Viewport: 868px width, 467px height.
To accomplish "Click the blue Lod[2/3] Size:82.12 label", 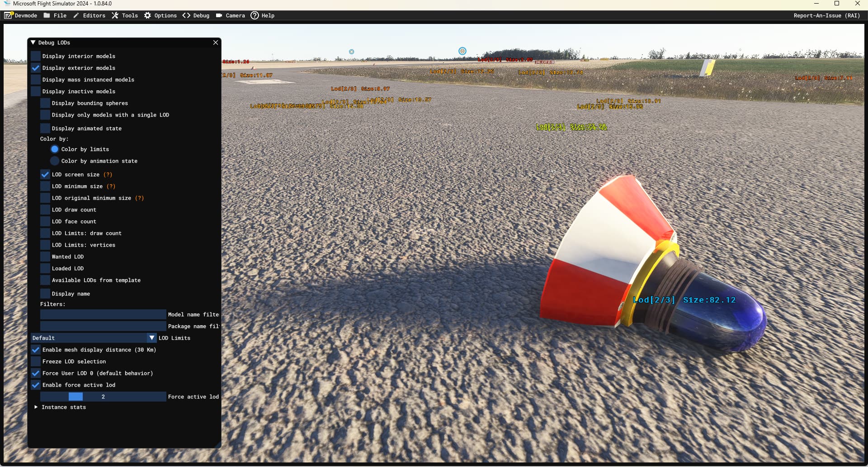I will pos(684,300).
